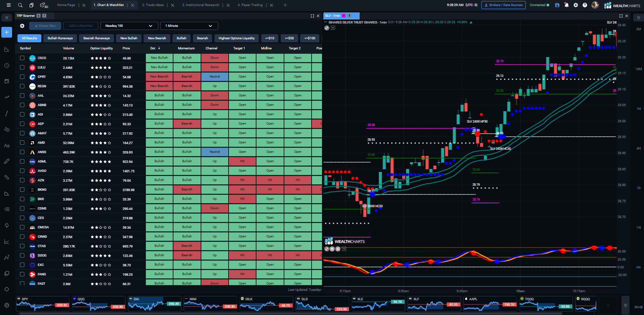Viewport: 644px width, 315px height.
Task: Tick the AVGO row checkbox
Action: 22,171
